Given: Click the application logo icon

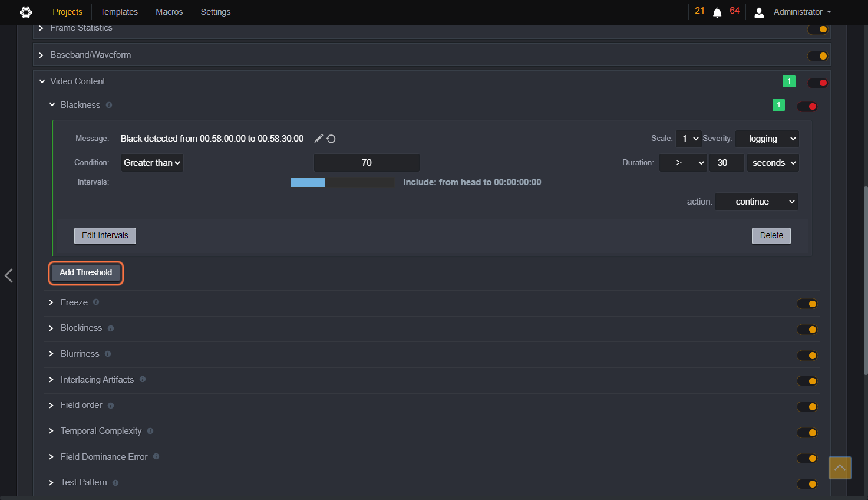Looking at the screenshot, I should (26, 12).
